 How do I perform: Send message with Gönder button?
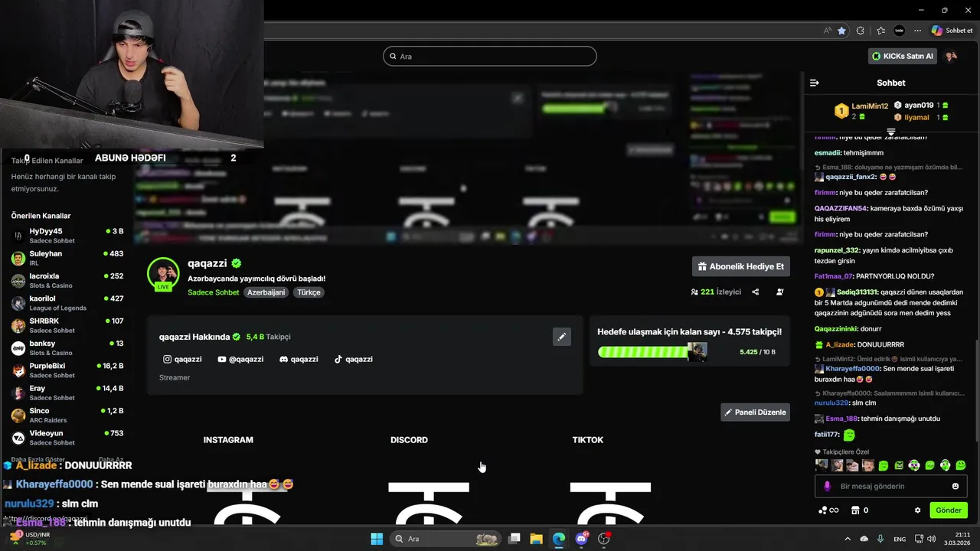949,510
